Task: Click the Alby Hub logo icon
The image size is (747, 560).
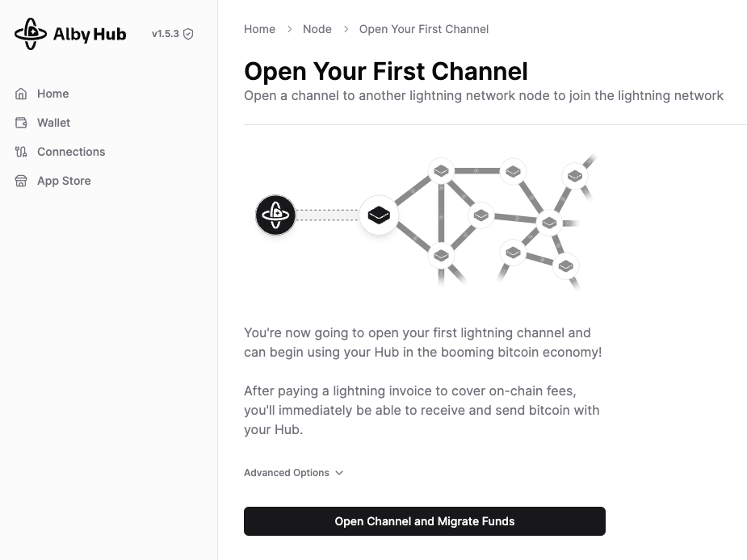Action: point(31,34)
